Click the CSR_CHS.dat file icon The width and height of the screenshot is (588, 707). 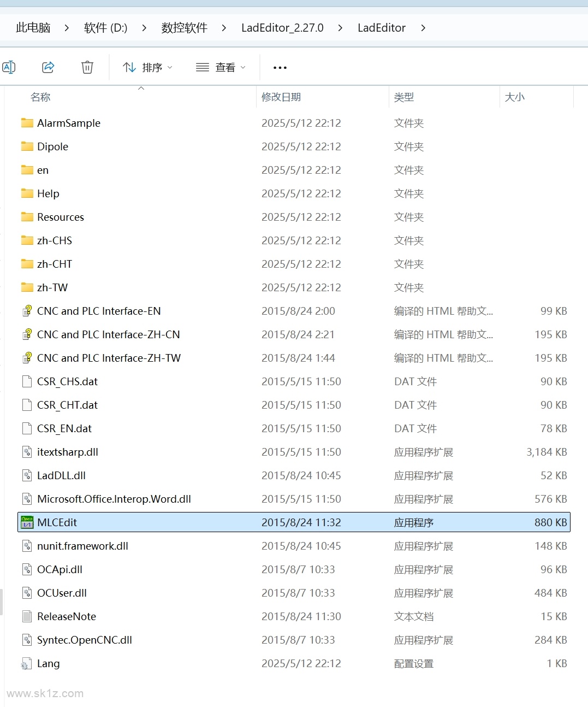click(27, 381)
